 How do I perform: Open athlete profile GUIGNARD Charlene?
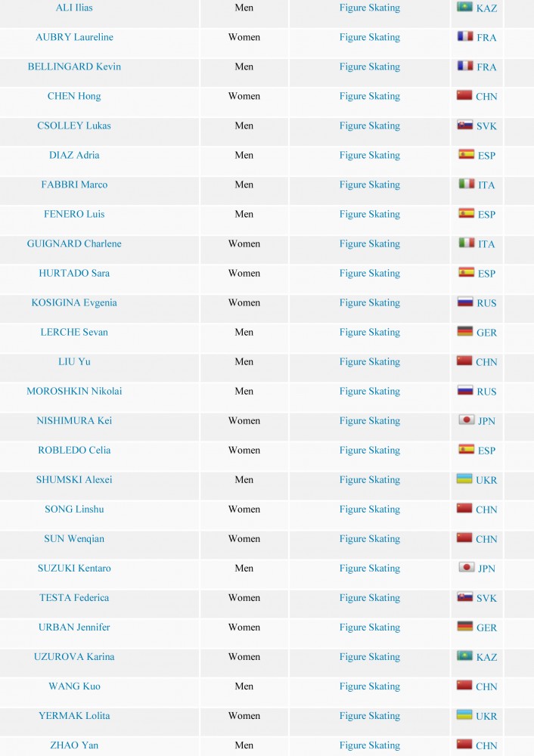(74, 243)
